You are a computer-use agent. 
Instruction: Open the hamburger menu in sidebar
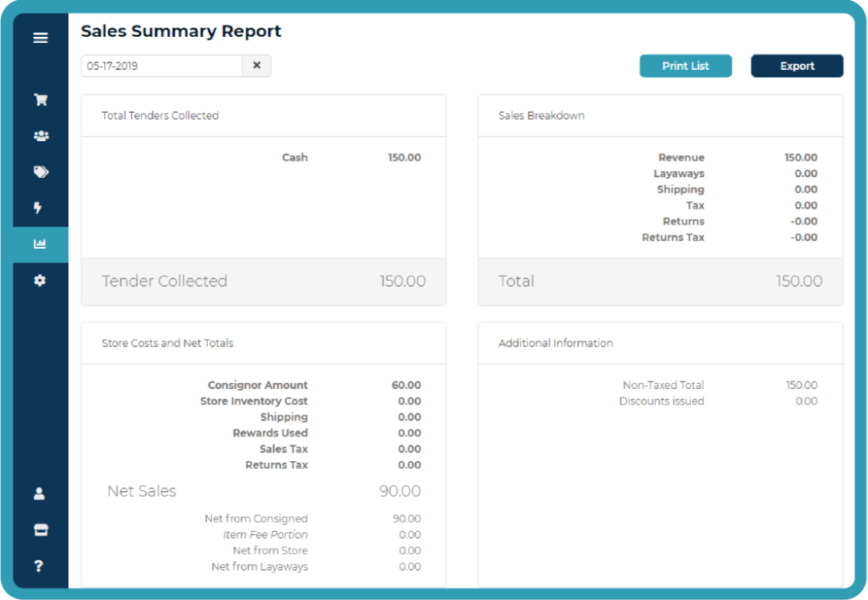41,38
